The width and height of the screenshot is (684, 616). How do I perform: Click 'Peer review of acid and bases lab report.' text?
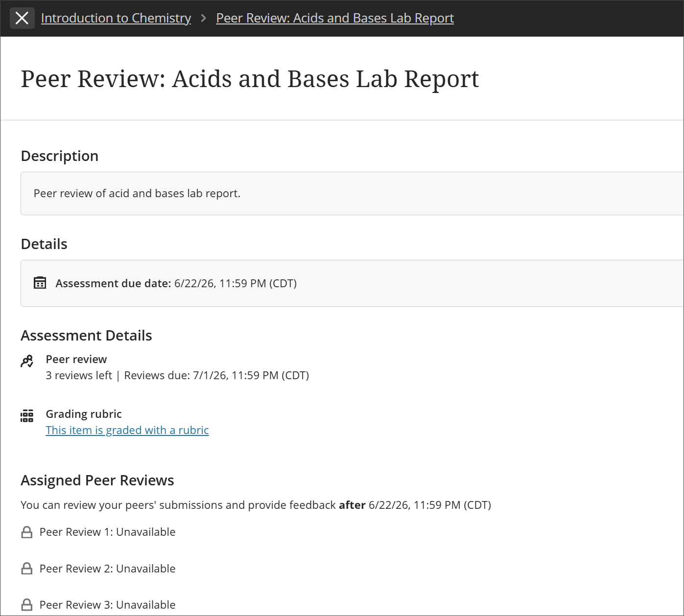[137, 193]
